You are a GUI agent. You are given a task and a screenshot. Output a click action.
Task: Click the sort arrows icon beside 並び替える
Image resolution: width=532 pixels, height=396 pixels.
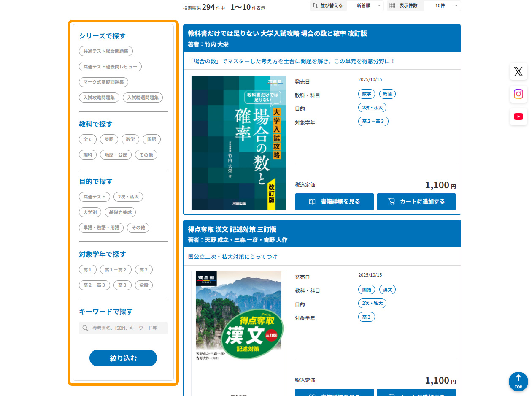coord(315,5)
